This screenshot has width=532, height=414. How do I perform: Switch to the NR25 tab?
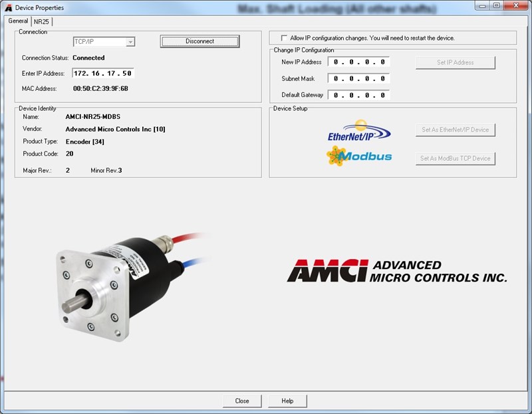coord(41,21)
